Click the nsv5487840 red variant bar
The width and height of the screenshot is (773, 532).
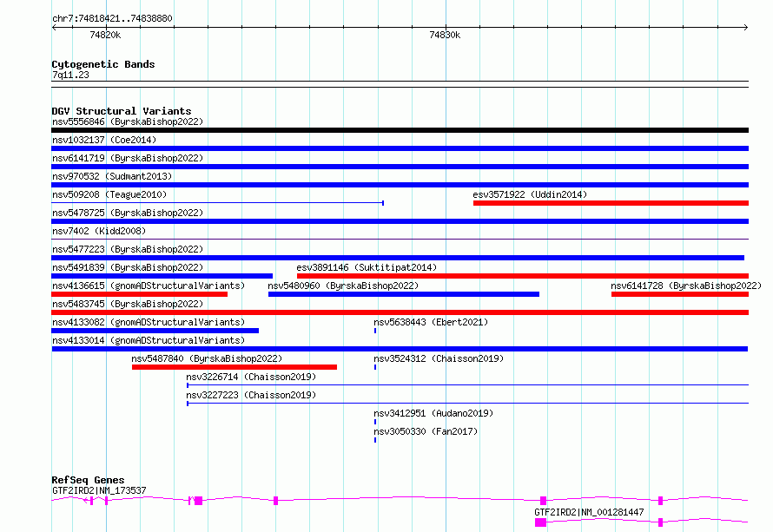pos(235,367)
